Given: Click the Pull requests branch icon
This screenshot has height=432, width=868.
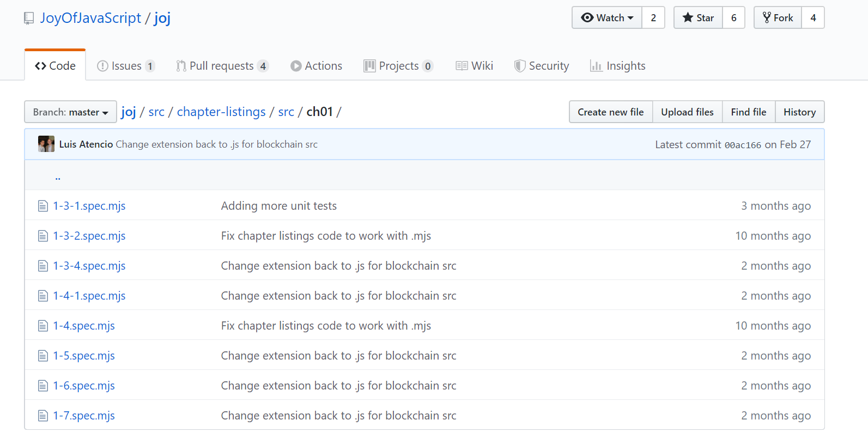Looking at the screenshot, I should [181, 66].
